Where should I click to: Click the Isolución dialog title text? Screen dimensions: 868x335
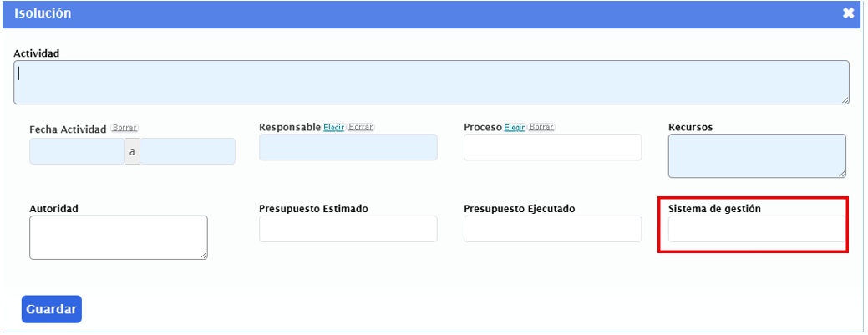[x=43, y=13]
